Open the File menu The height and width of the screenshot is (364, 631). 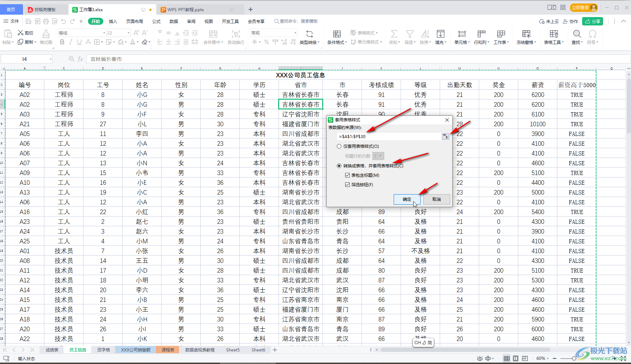point(11,21)
